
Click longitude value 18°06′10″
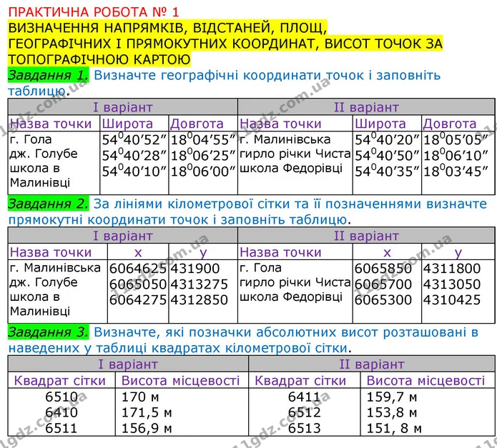tap(456, 156)
